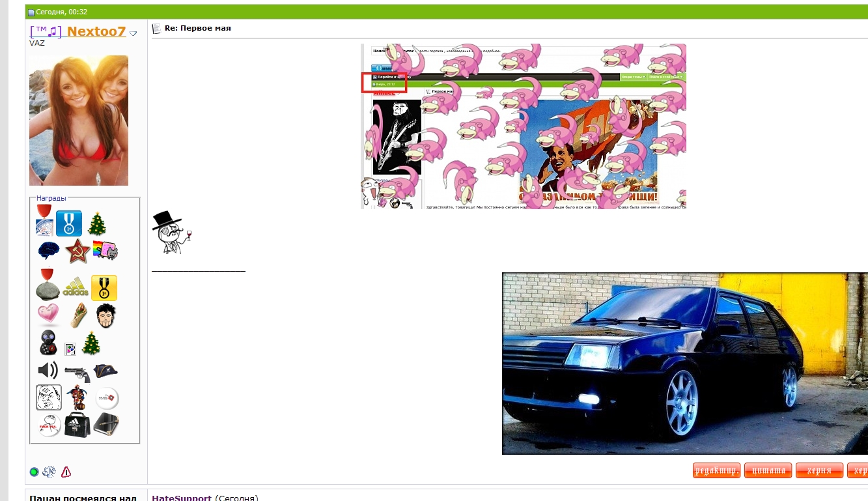Click the speaker volume award icon
868x501 pixels.
[x=48, y=370]
